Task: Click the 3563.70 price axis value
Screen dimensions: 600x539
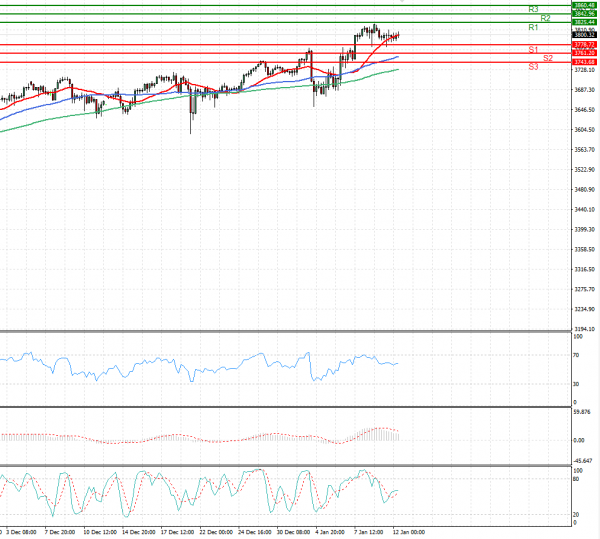Action: click(585, 150)
